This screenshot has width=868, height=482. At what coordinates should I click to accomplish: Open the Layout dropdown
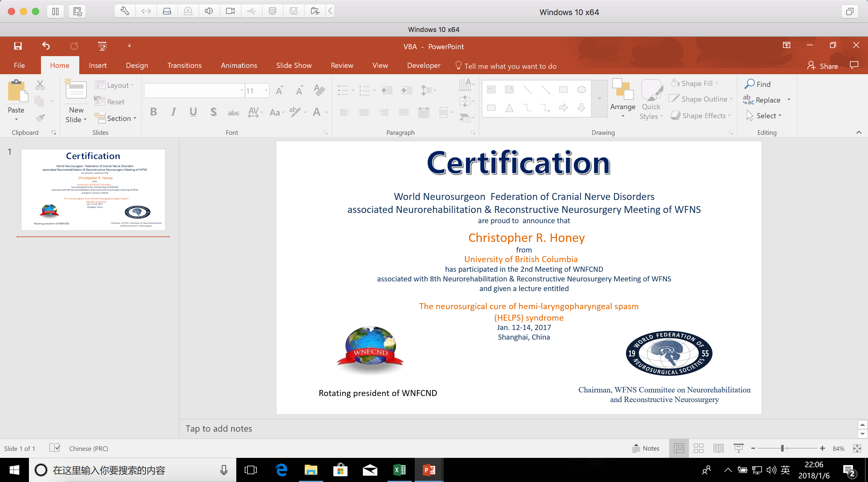tap(114, 85)
